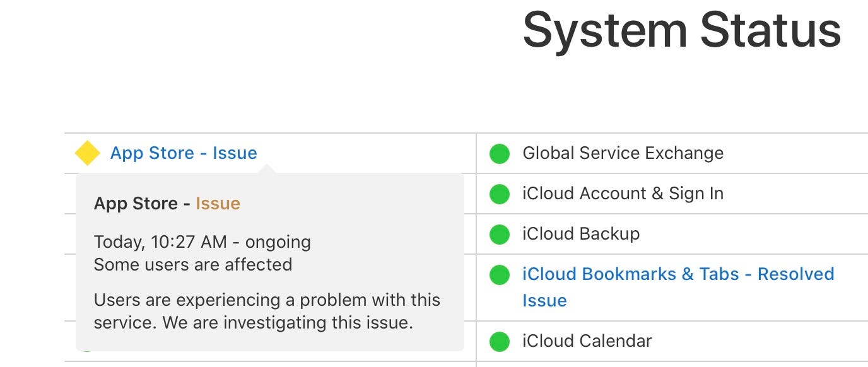
Task: Click the popup's pointer arrow below App Store
Action: 267,169
